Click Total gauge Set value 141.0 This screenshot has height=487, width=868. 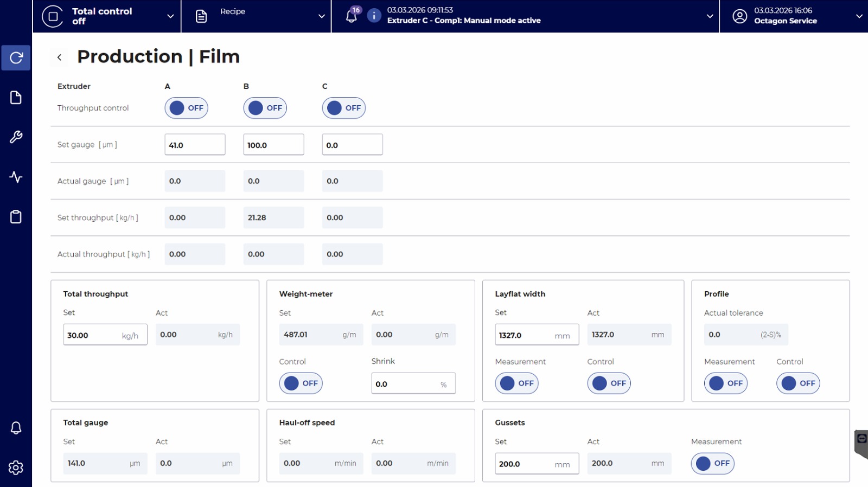105,464
